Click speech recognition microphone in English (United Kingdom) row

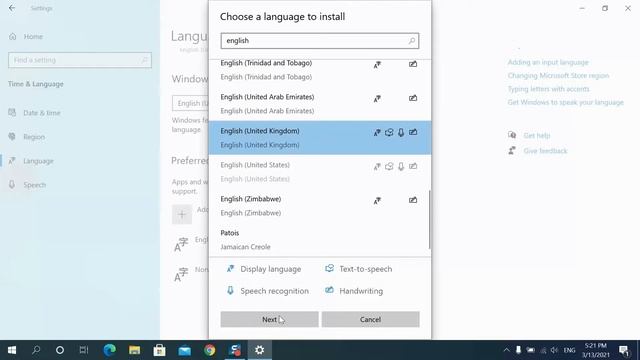coord(401,132)
